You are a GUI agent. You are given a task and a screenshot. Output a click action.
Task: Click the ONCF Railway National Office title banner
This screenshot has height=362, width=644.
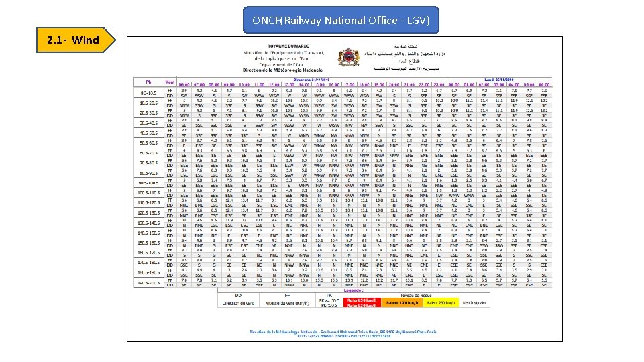pos(341,20)
